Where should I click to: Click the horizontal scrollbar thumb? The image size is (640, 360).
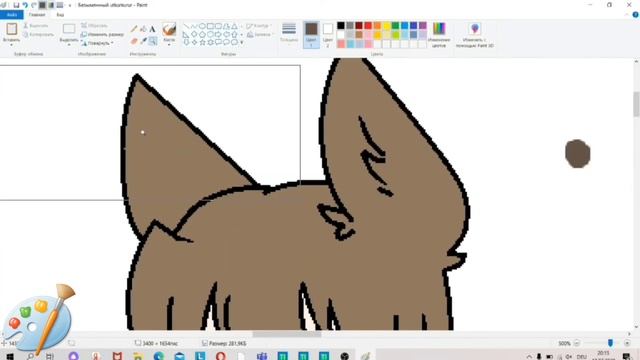coord(287,334)
